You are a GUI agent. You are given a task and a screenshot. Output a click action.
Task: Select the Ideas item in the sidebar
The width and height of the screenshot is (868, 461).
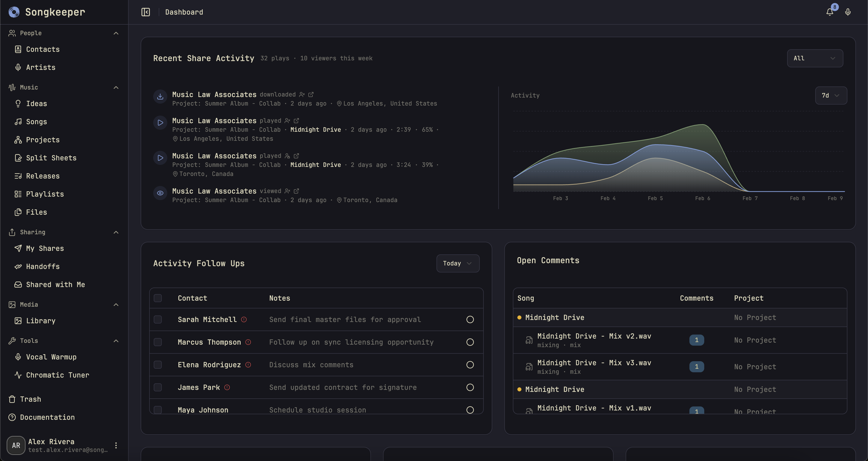point(36,104)
